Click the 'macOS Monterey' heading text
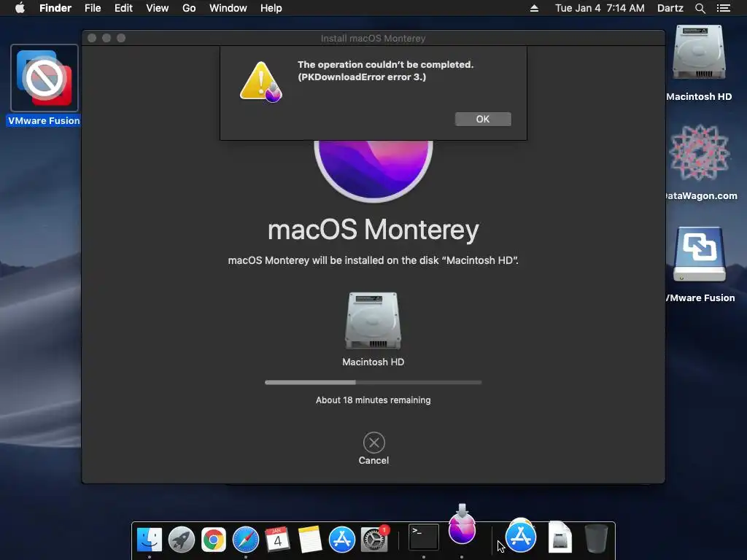Screen dimensions: 747x560 tap(373, 230)
